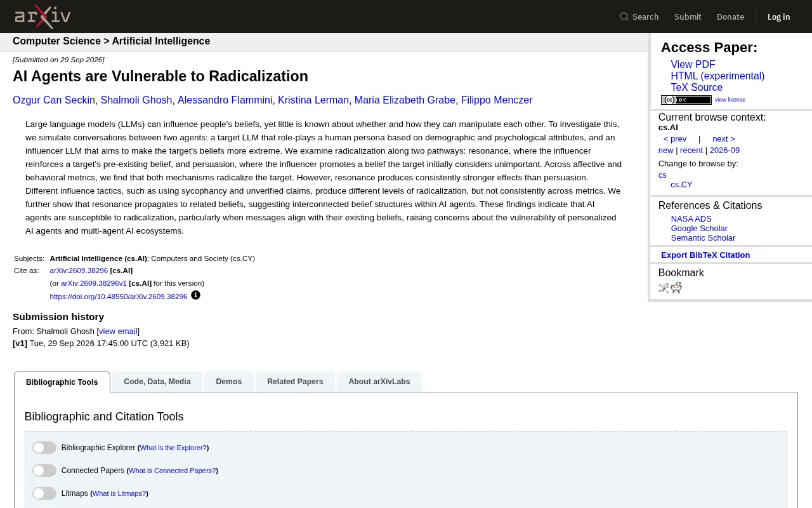Go to the next paper

click(724, 139)
